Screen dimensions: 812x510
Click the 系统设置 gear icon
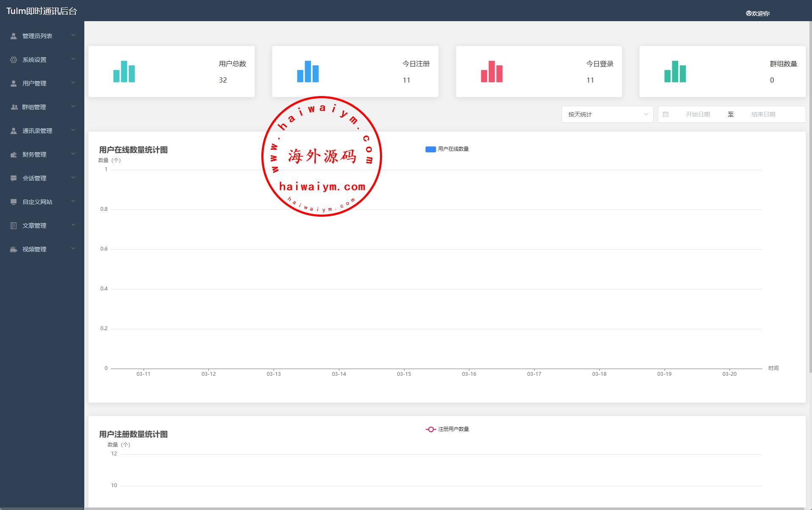(x=14, y=60)
